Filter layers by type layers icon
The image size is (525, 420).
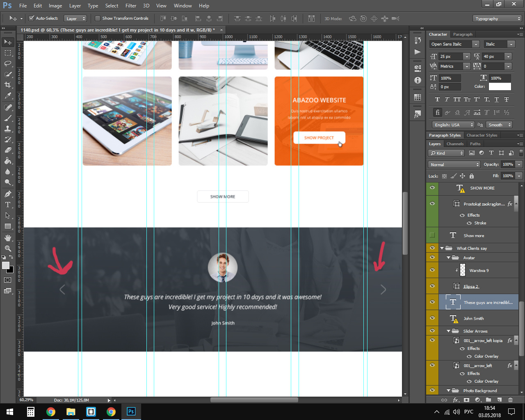491,153
